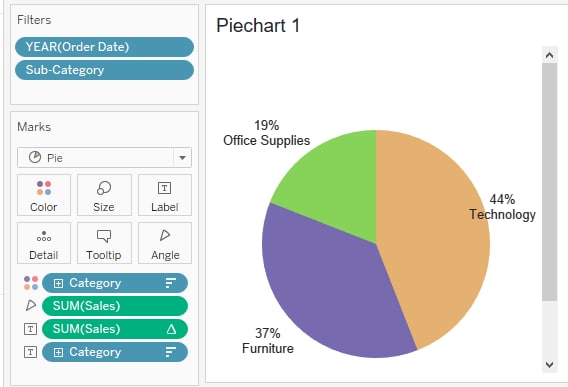Image resolution: width=568 pixels, height=387 pixels.
Task: Click sort indicator on Category label pill
Action: tap(171, 352)
